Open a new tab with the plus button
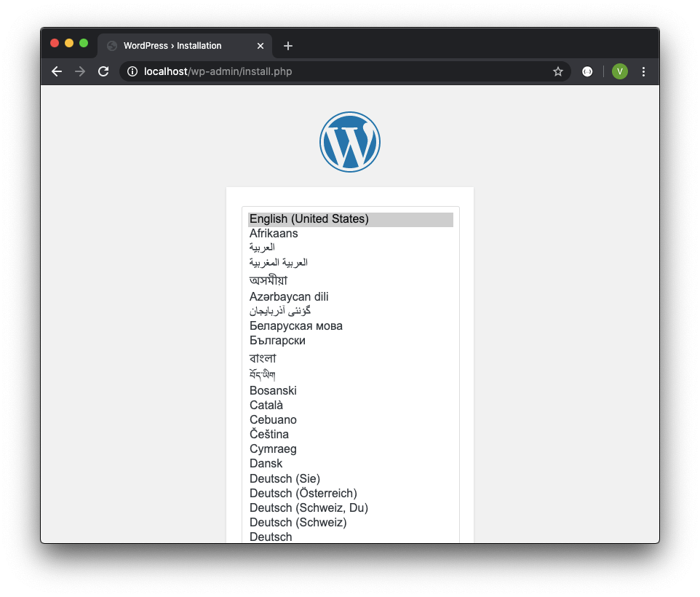This screenshot has height=597, width=700. click(288, 46)
